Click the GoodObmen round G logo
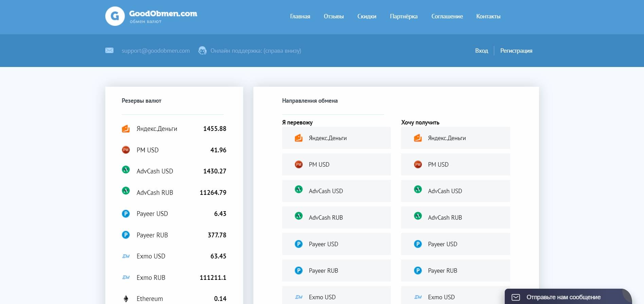Screen dimensions: 644x304 115,16
